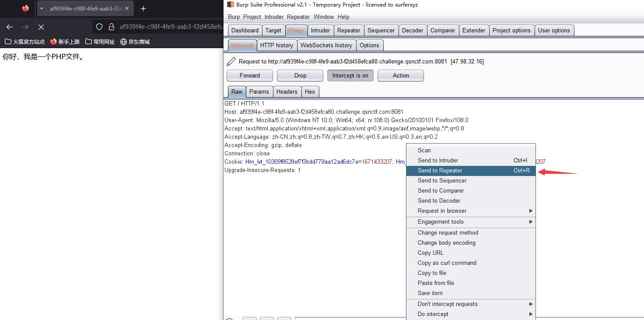The height and width of the screenshot is (320, 644).
Task: Open the Project menu
Action: point(252,17)
